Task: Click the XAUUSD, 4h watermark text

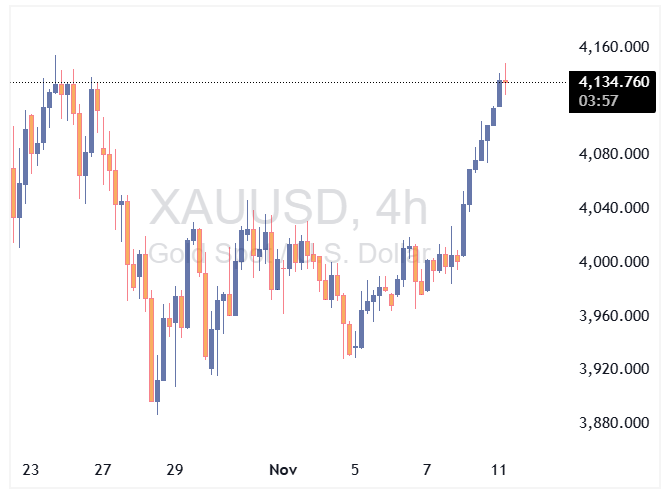Action: [x=288, y=207]
